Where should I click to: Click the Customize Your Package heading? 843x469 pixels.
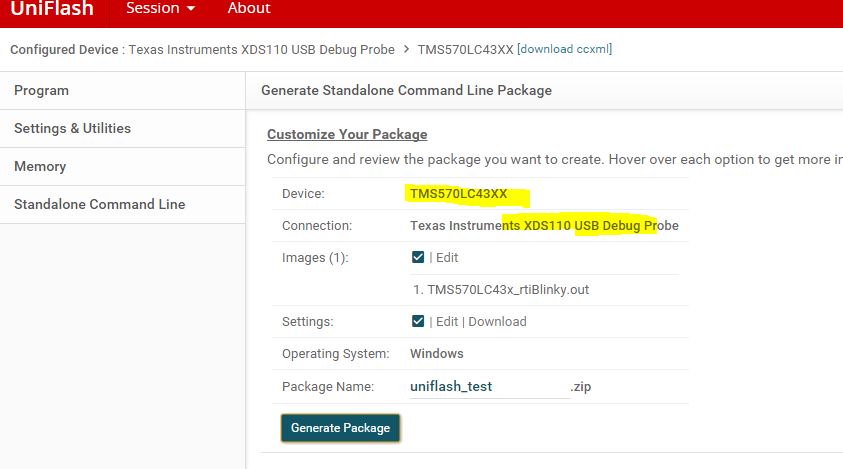pyautogui.click(x=347, y=134)
